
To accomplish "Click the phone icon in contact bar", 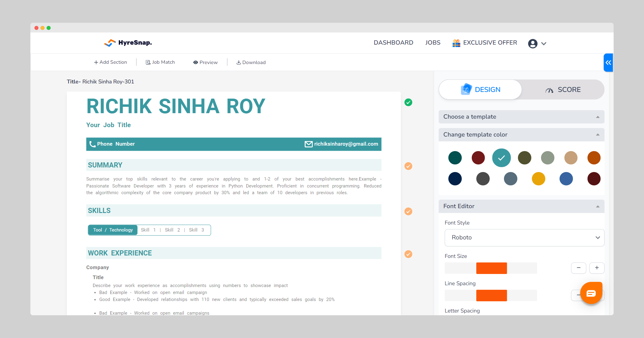I will tap(92, 144).
